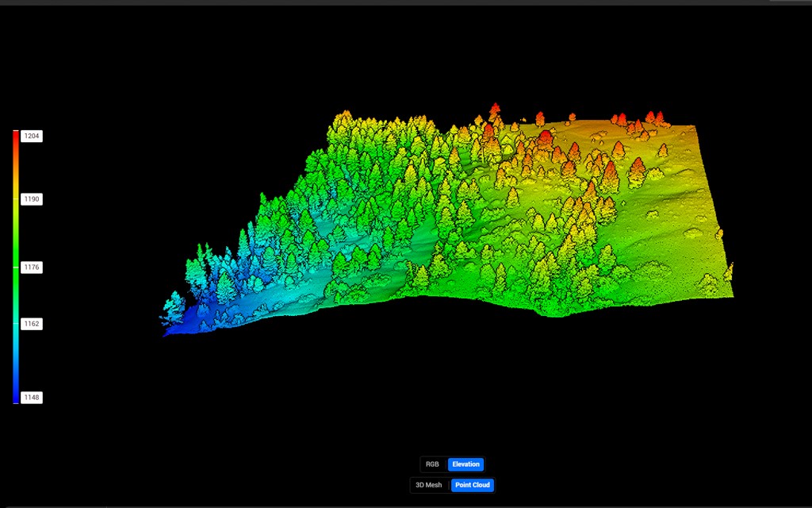This screenshot has height=508, width=812.
Task: Click the 1148 elevation legend label
Action: 32,398
